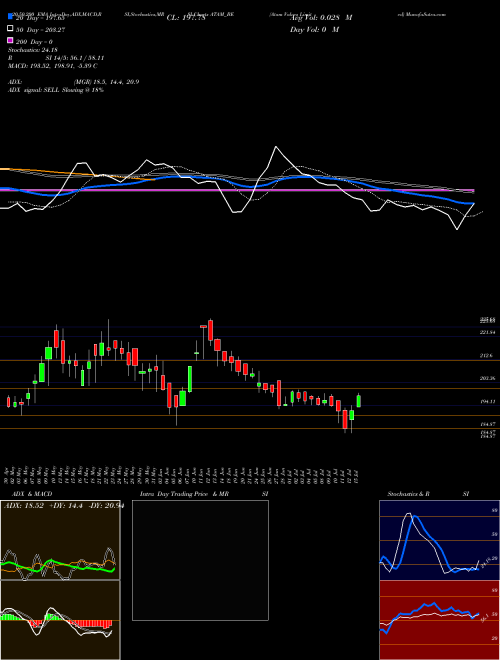Click the blue 20 Day legend swatch
This screenshot has height=660, width=500.
click(10, 16)
